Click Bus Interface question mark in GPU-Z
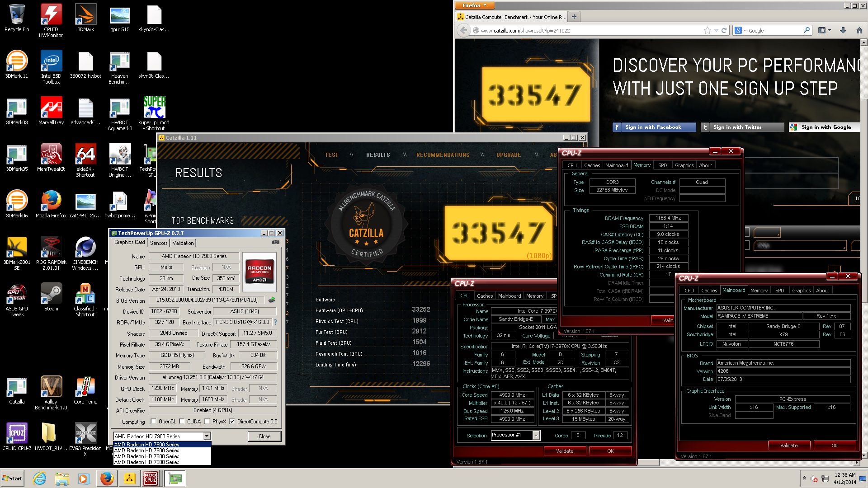868x488 pixels. pyautogui.click(x=275, y=322)
